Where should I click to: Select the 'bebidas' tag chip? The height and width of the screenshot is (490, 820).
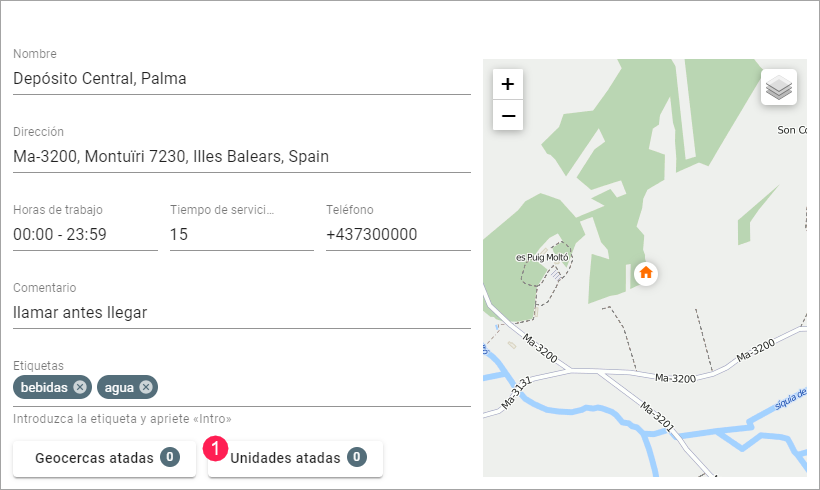[x=43, y=387]
